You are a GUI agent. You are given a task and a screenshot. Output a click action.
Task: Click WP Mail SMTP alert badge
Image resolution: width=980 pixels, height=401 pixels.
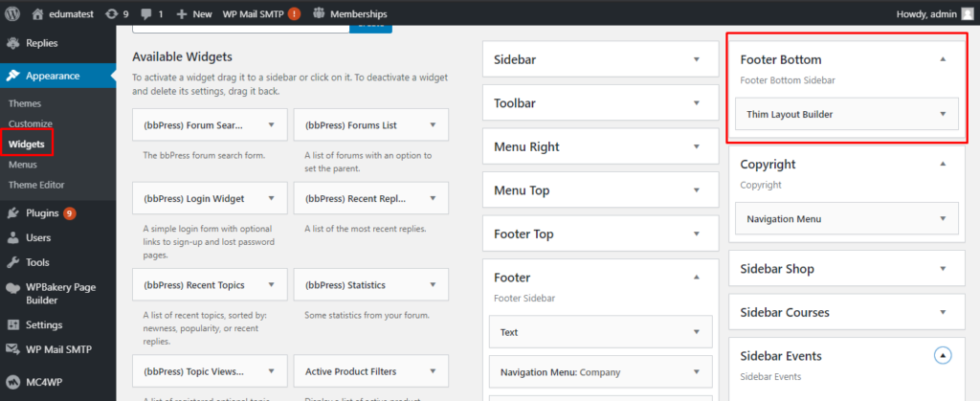click(295, 13)
